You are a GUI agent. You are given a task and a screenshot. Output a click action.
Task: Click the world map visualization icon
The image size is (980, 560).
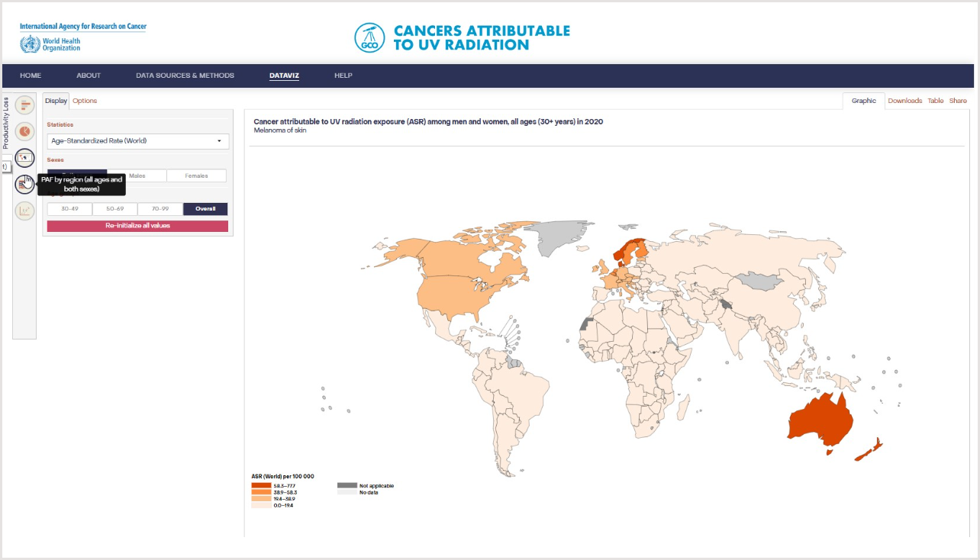pyautogui.click(x=24, y=158)
